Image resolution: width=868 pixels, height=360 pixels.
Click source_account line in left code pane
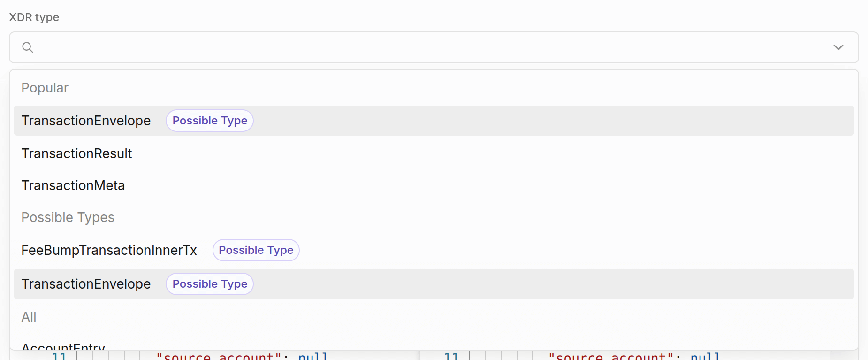(242, 356)
